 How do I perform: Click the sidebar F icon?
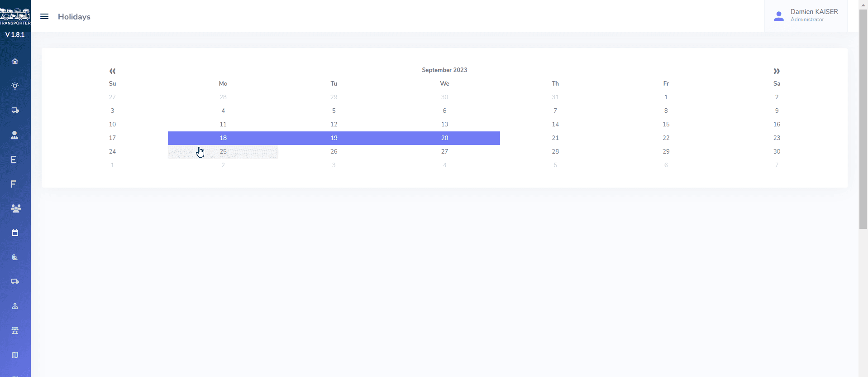coord(14,184)
